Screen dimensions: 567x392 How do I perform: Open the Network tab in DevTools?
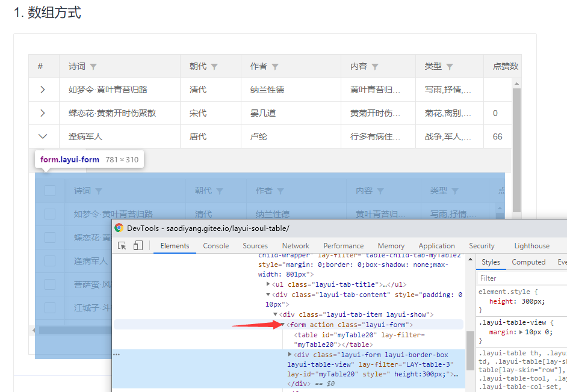tap(296, 246)
